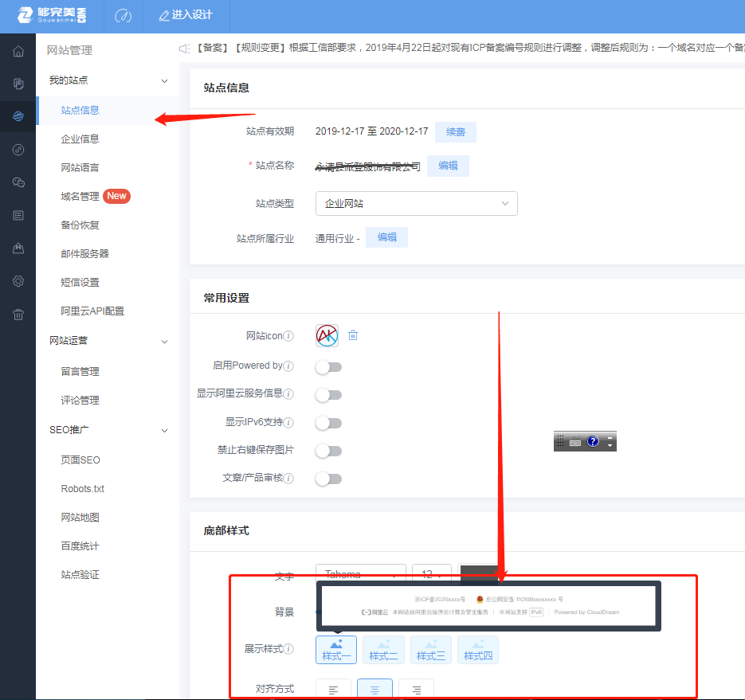745x700 pixels.
Task: Click the 续费 renew button
Action: coord(455,131)
